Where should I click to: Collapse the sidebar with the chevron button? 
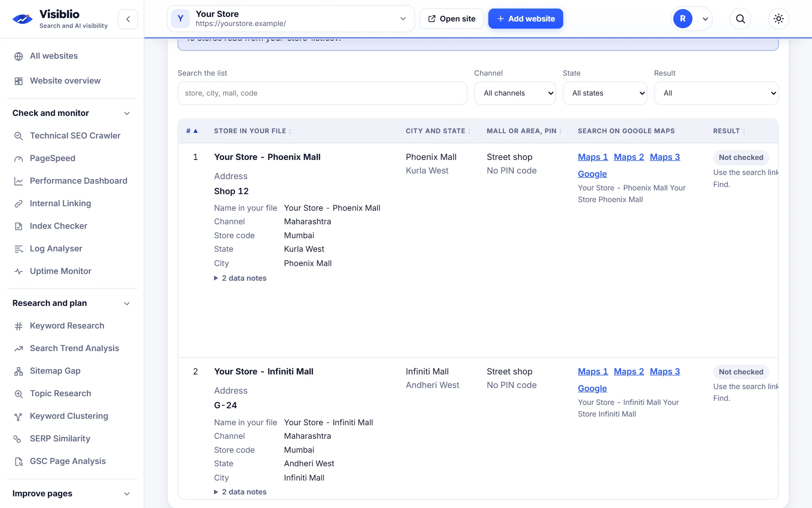pos(128,19)
